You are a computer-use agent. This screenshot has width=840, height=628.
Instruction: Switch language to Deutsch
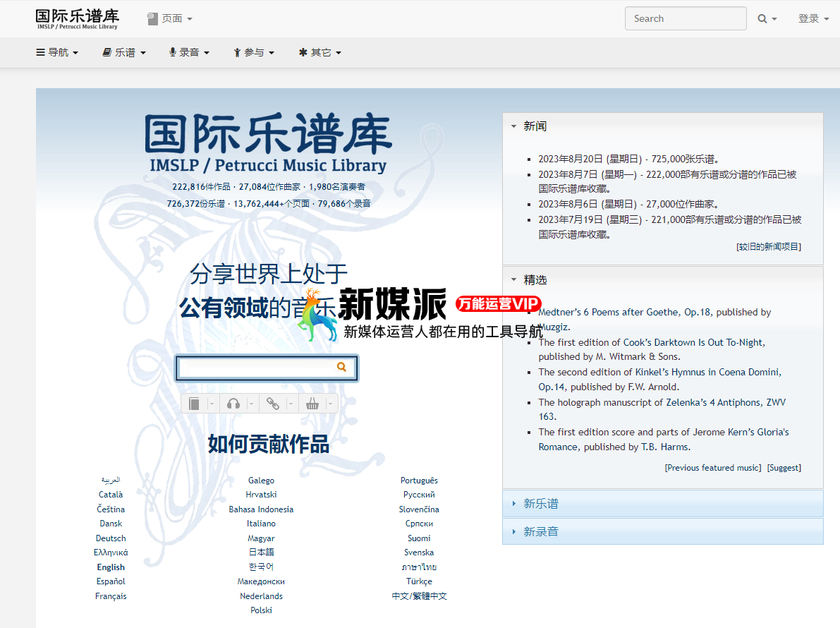111,538
